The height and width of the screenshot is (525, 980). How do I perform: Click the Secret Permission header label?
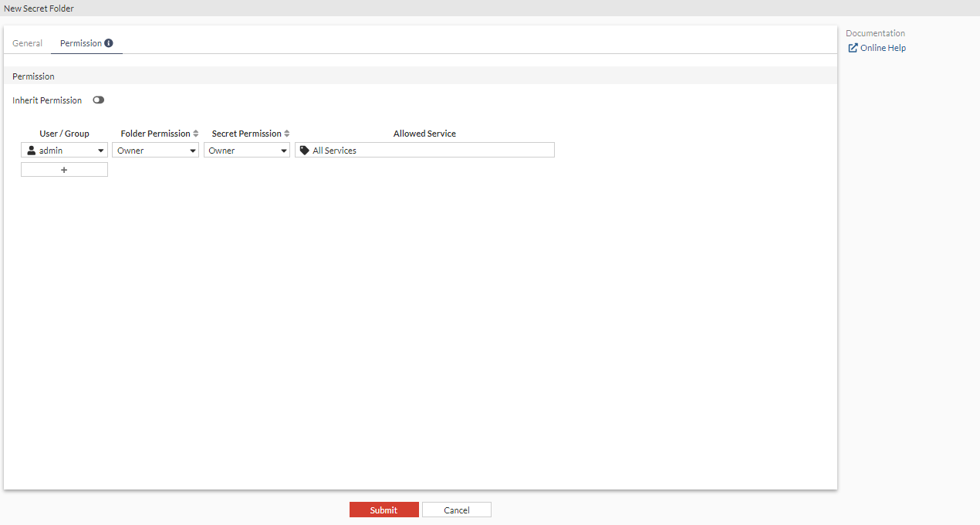click(x=246, y=134)
